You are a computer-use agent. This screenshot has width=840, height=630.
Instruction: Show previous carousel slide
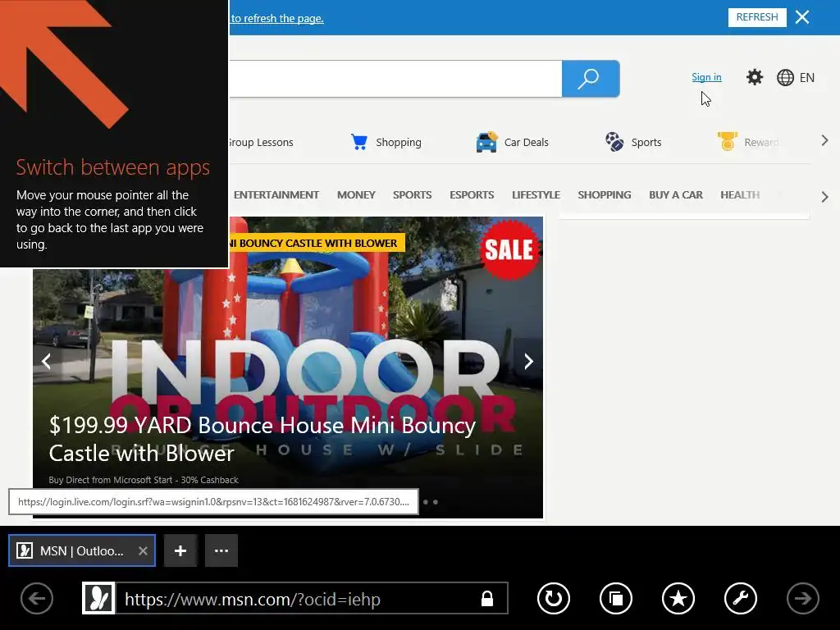click(46, 362)
